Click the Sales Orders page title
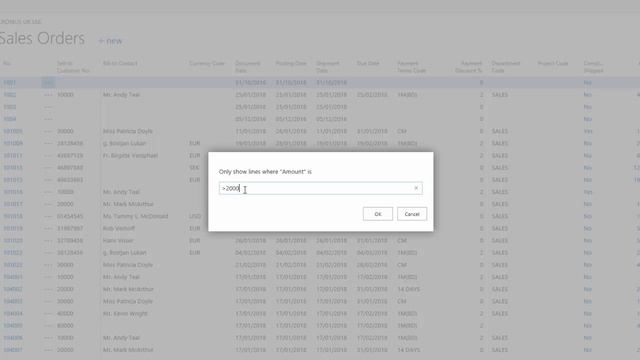 (x=42, y=39)
